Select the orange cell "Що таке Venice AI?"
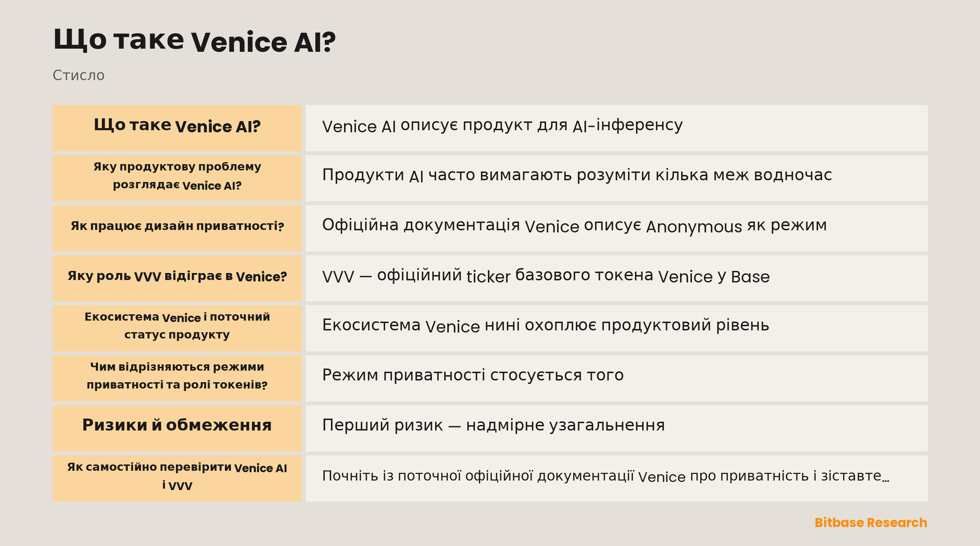The width and height of the screenshot is (980, 546). [x=177, y=128]
